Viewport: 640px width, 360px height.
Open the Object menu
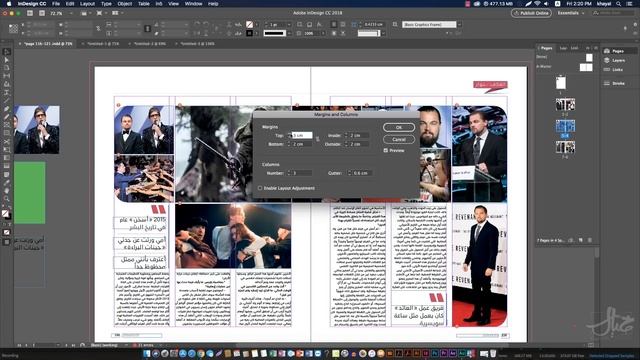click(x=124, y=4)
